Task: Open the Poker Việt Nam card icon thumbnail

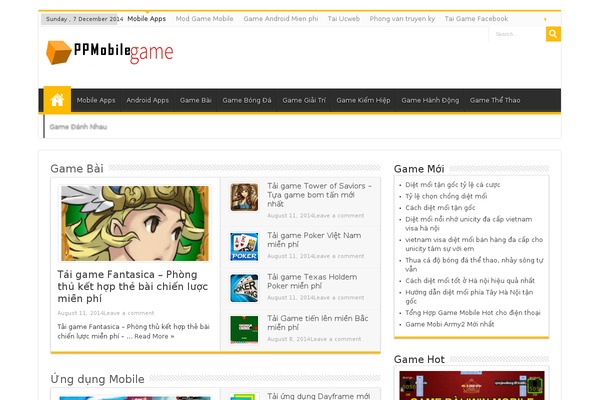Action: (244, 247)
